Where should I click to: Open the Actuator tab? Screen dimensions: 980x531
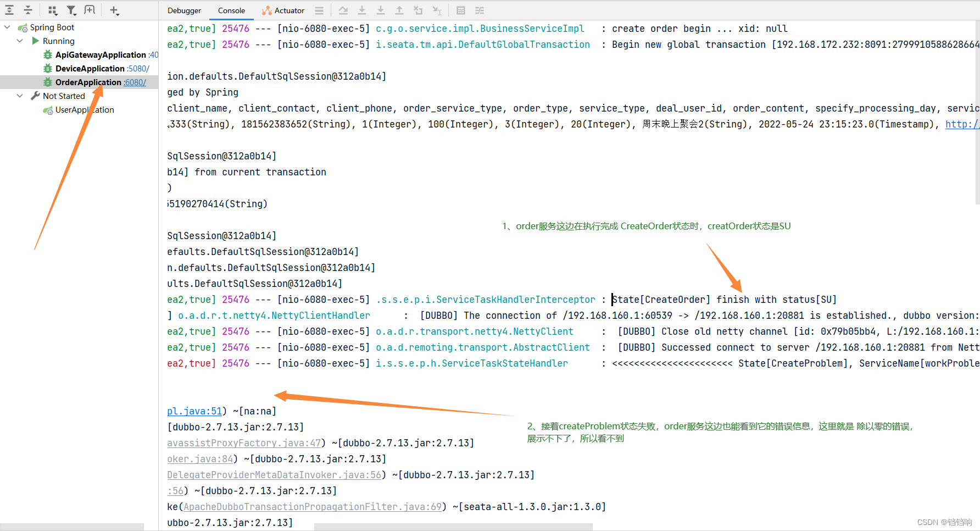(x=283, y=10)
